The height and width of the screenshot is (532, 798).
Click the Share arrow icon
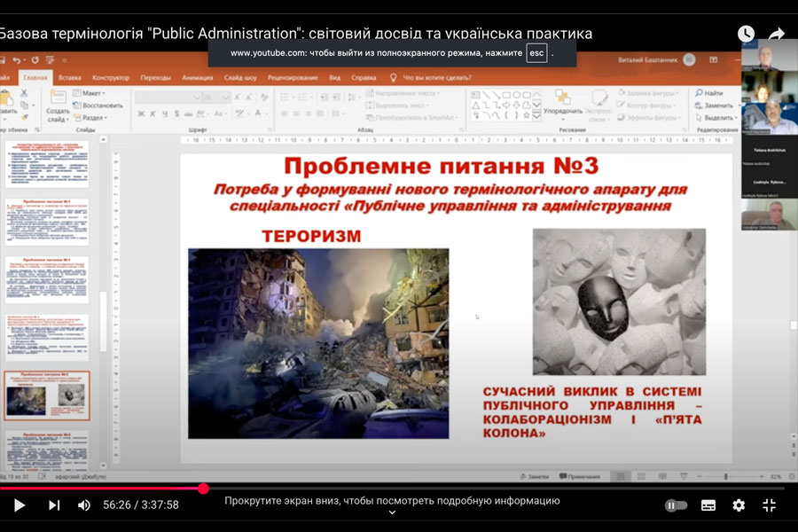click(777, 34)
